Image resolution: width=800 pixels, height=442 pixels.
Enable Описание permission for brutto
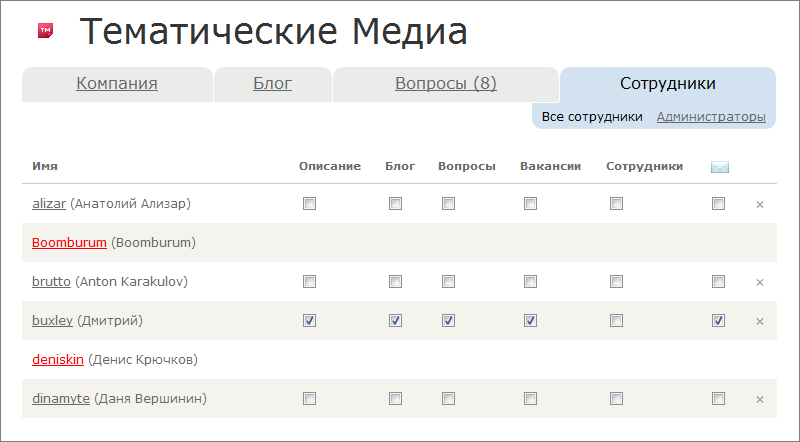click(x=309, y=282)
